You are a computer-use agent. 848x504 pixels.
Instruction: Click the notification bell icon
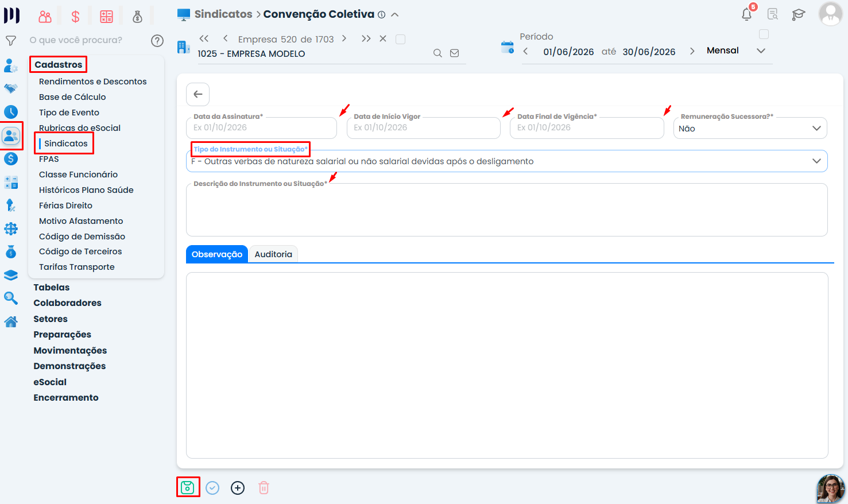[x=747, y=14]
